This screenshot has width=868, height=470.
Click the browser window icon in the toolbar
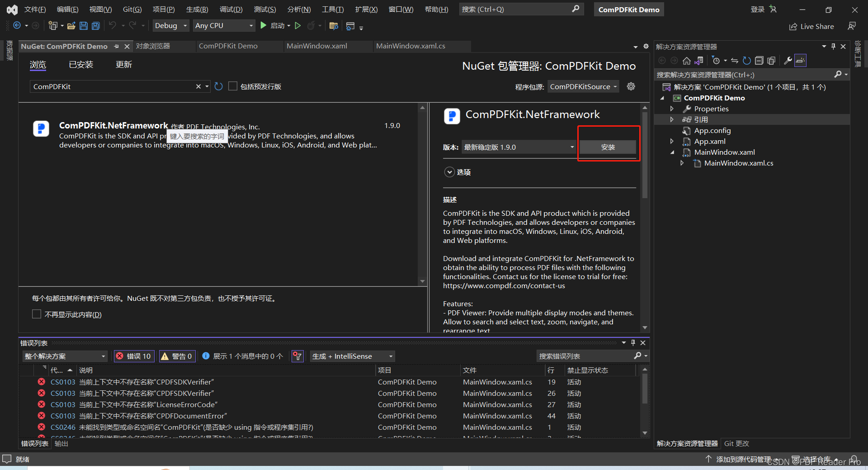[x=350, y=26]
